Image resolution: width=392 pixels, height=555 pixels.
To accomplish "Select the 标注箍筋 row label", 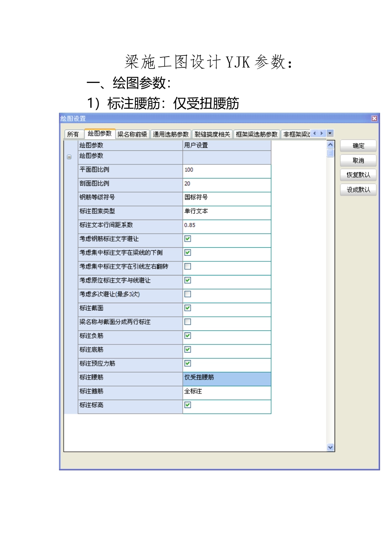I will click(130, 393).
